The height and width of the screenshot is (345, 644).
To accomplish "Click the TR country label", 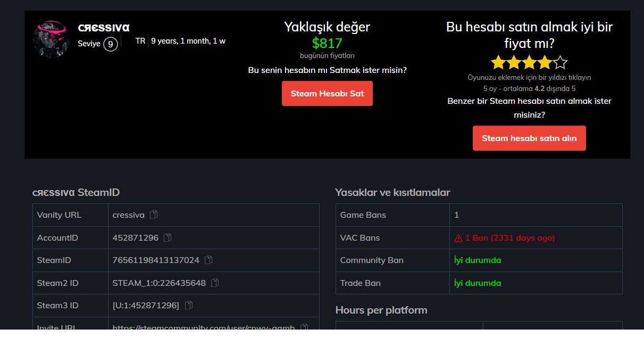I will click(140, 40).
